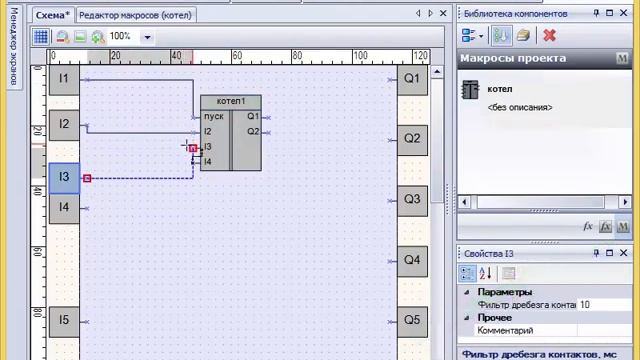Click the red connection handle at I3 output
The image size is (640, 360).
point(87,178)
